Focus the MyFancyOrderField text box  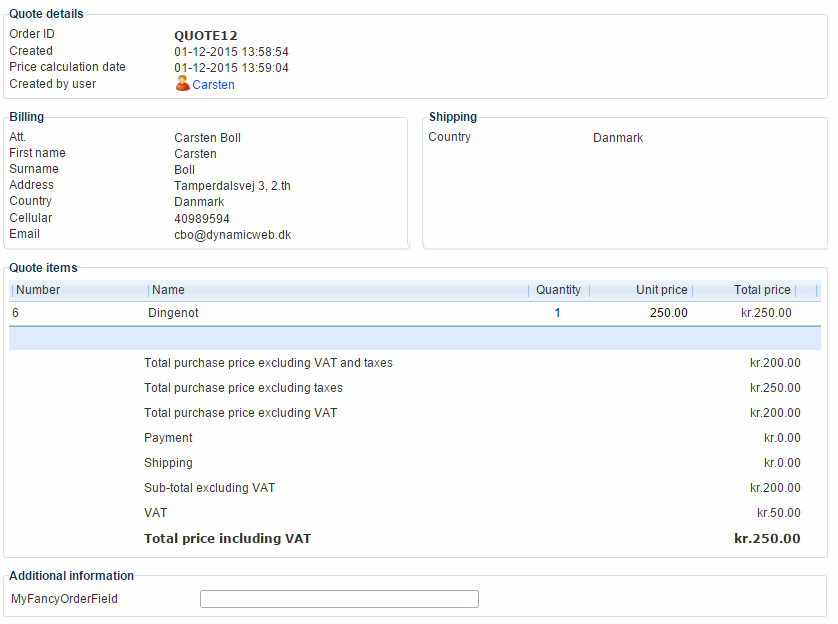(x=339, y=599)
